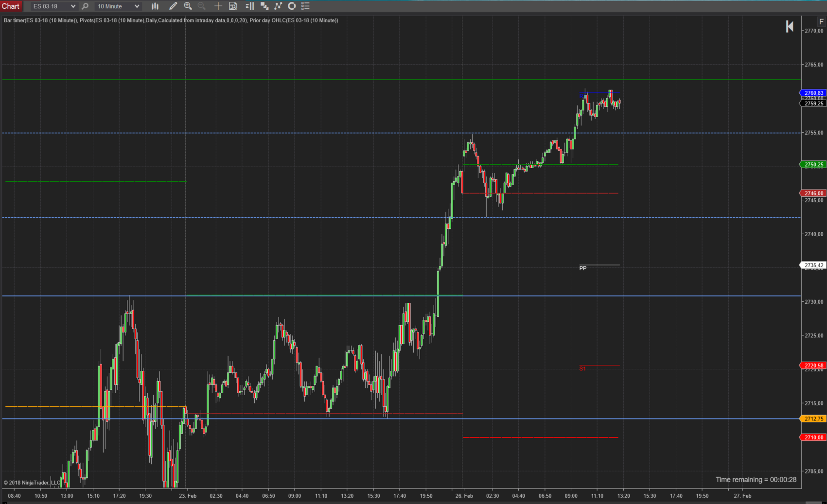Click the red 2746,00 price marker
The height and width of the screenshot is (504, 827).
coord(813,193)
